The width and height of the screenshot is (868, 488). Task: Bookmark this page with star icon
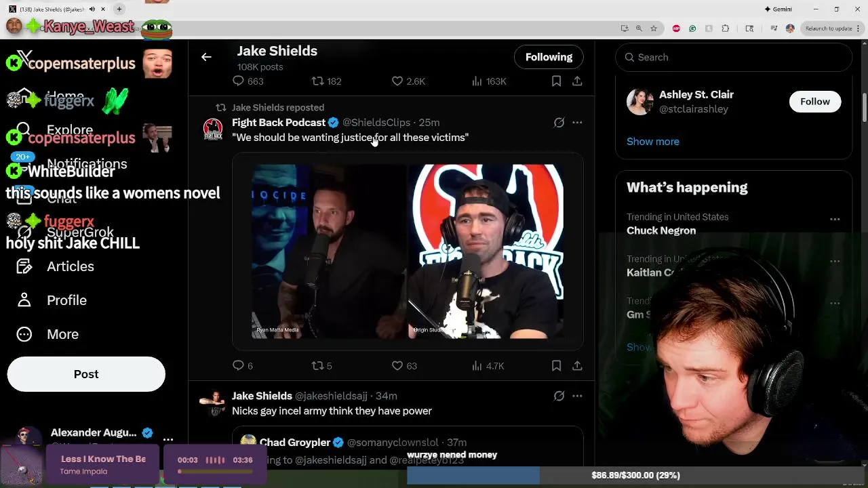tap(654, 28)
